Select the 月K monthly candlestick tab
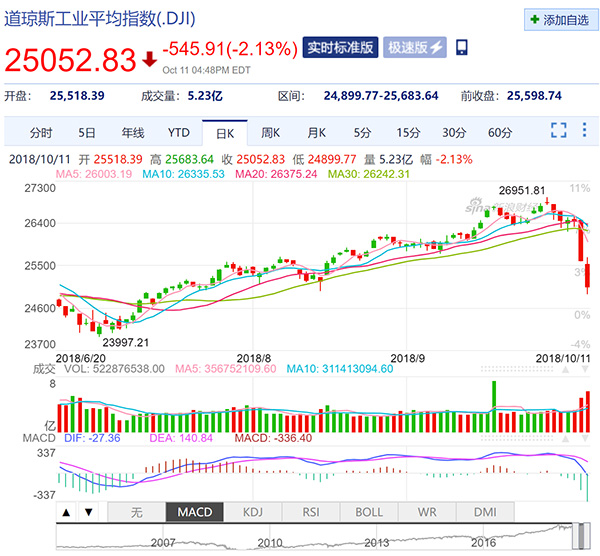The height and width of the screenshot is (556, 600). [316, 133]
